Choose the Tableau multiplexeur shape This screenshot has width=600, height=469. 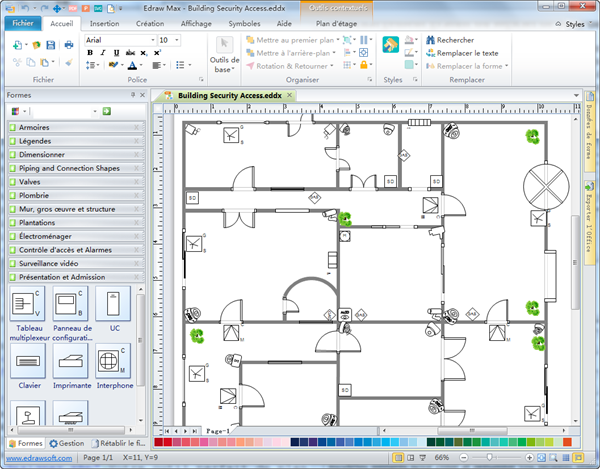tap(28, 304)
